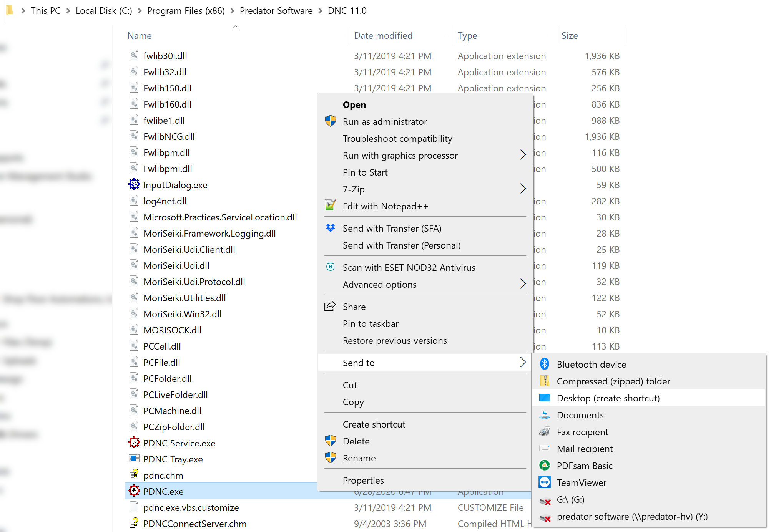Image resolution: width=771 pixels, height=532 pixels.
Task: Select the log4net.dll file
Action: pos(165,201)
